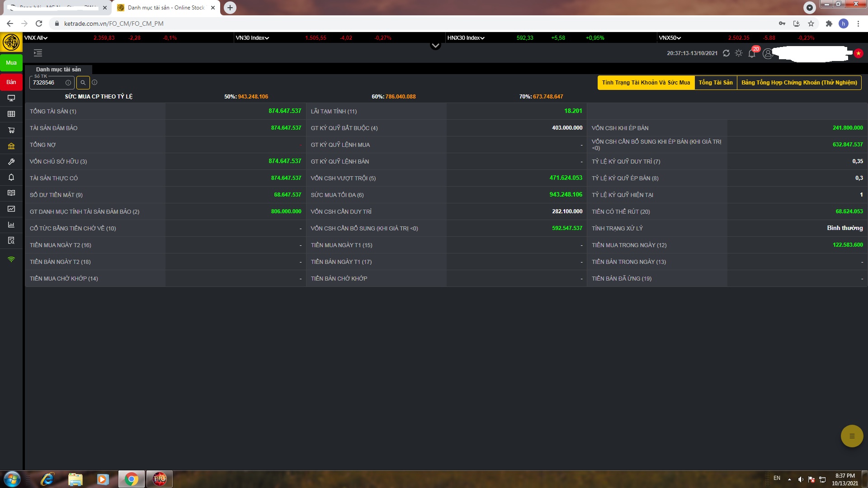This screenshot has height=488, width=868.
Task: Open the bank building sidebar icon
Action: pos(11,146)
